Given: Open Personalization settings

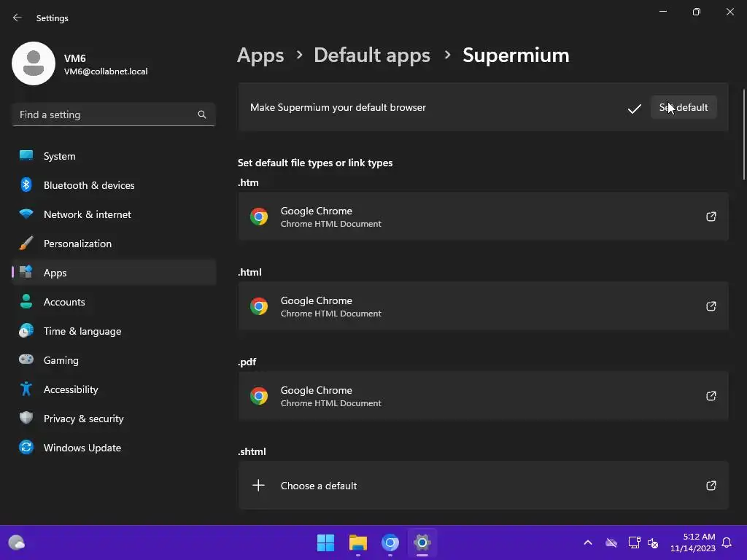Looking at the screenshot, I should [x=114, y=244].
